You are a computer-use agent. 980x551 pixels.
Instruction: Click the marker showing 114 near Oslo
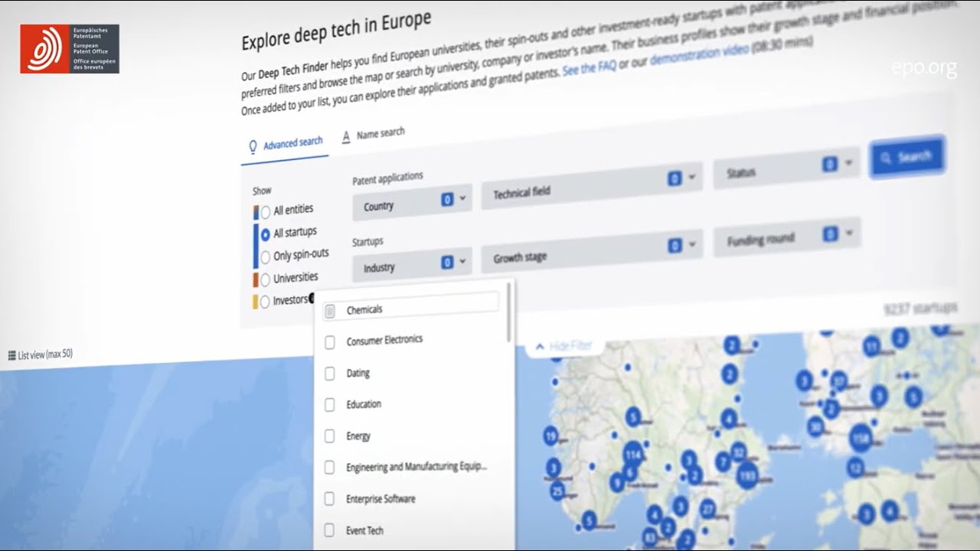(632, 455)
